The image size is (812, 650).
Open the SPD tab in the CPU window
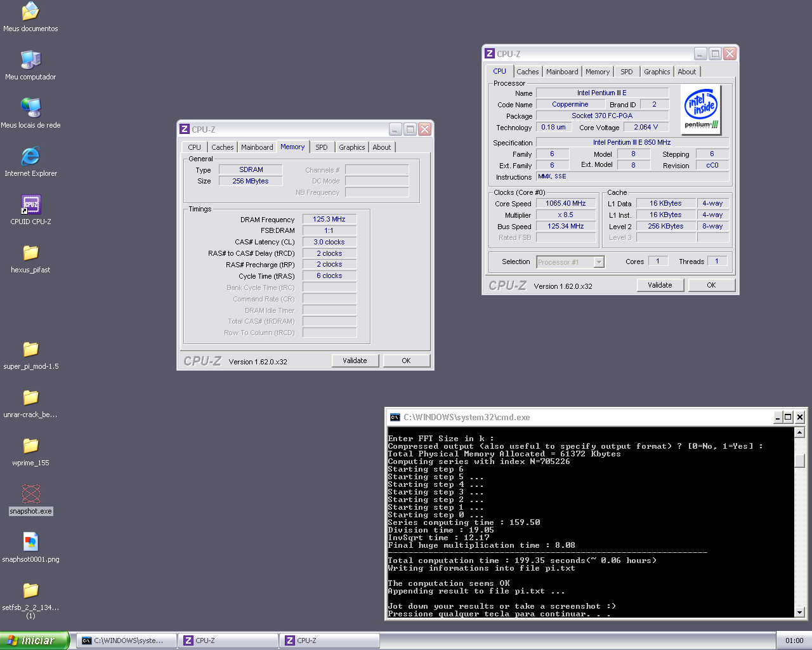click(x=627, y=72)
